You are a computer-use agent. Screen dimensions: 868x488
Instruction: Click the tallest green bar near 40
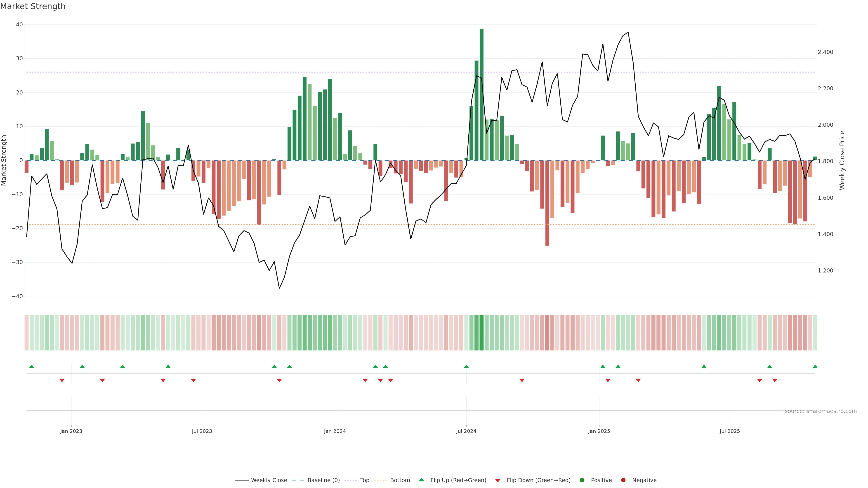(481, 94)
